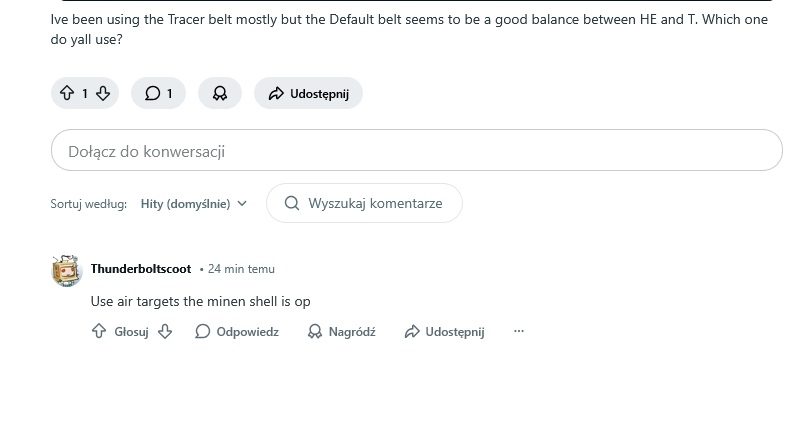Open Thunderboltscoot's avatar
This screenshot has width=789, height=430.
pyautogui.click(x=66, y=270)
